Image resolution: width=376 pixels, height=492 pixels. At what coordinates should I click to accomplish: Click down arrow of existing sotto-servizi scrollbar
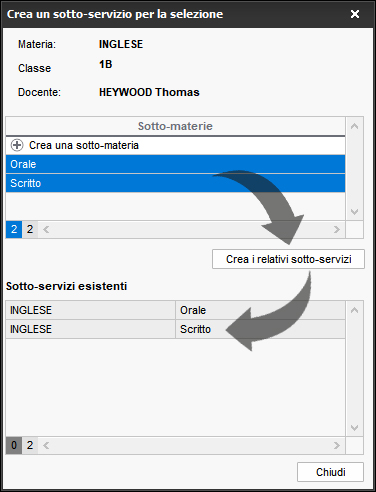(x=354, y=428)
